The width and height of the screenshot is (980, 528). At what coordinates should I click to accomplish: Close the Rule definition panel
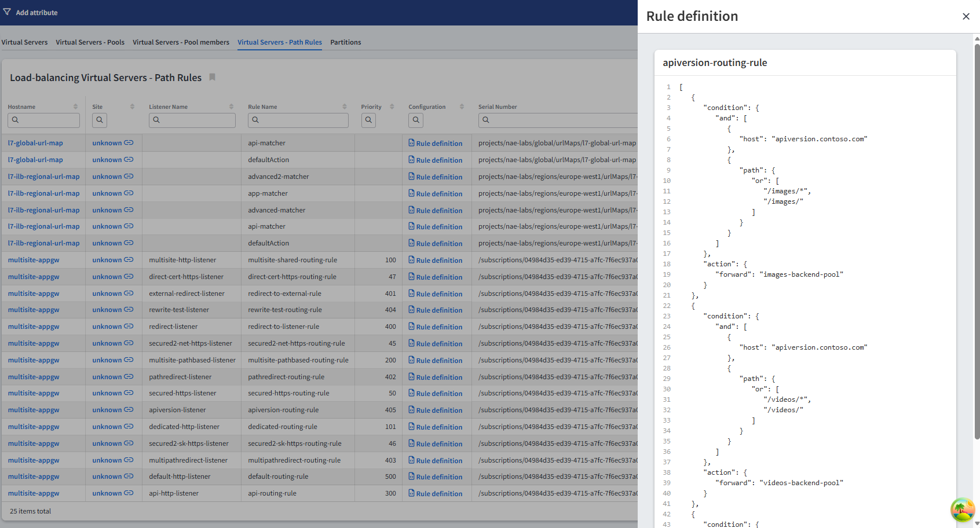[966, 17]
